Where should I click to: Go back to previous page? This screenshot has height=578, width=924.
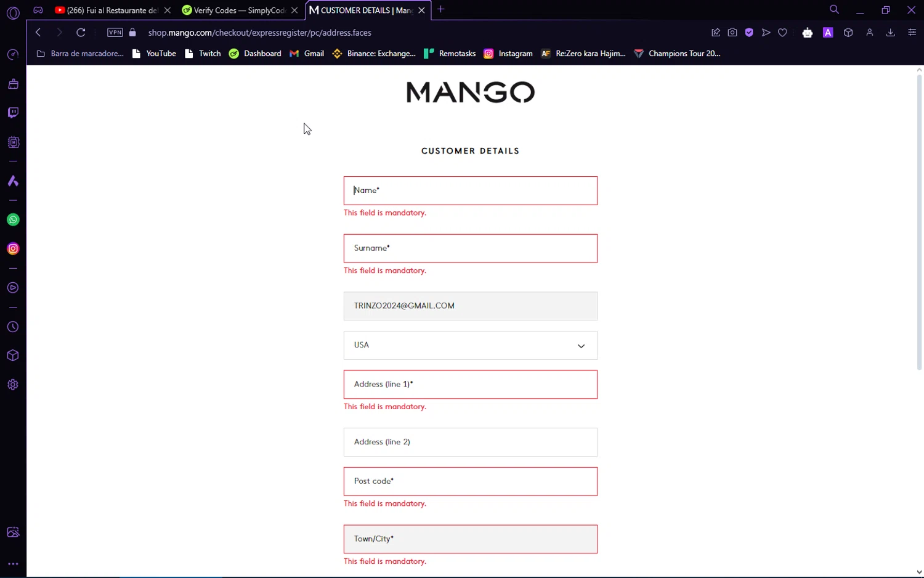(x=38, y=33)
